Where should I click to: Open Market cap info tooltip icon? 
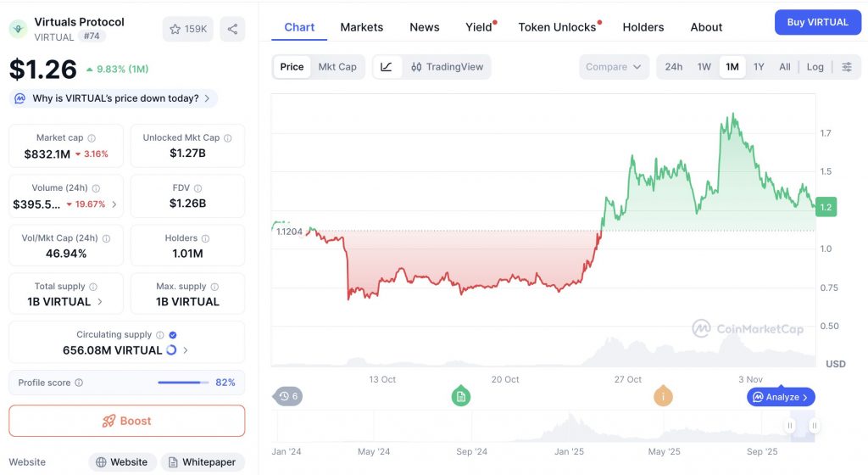click(92, 138)
